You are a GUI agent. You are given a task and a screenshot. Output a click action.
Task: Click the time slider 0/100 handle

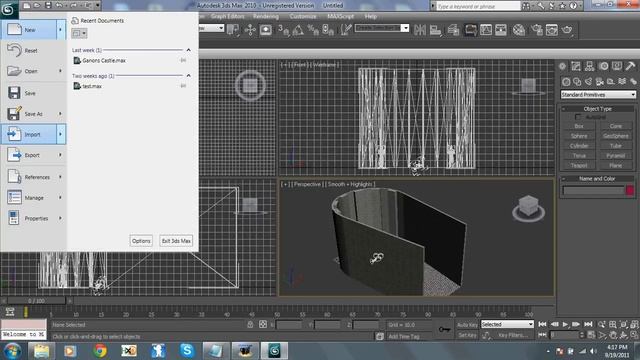36,301
